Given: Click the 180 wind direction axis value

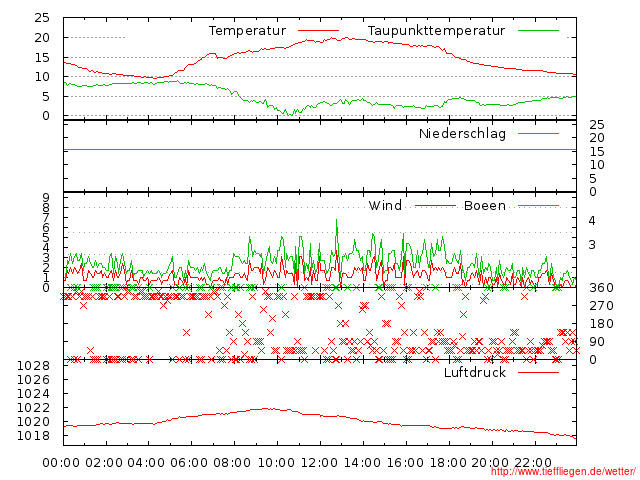Looking at the screenshot, I should click(601, 324).
